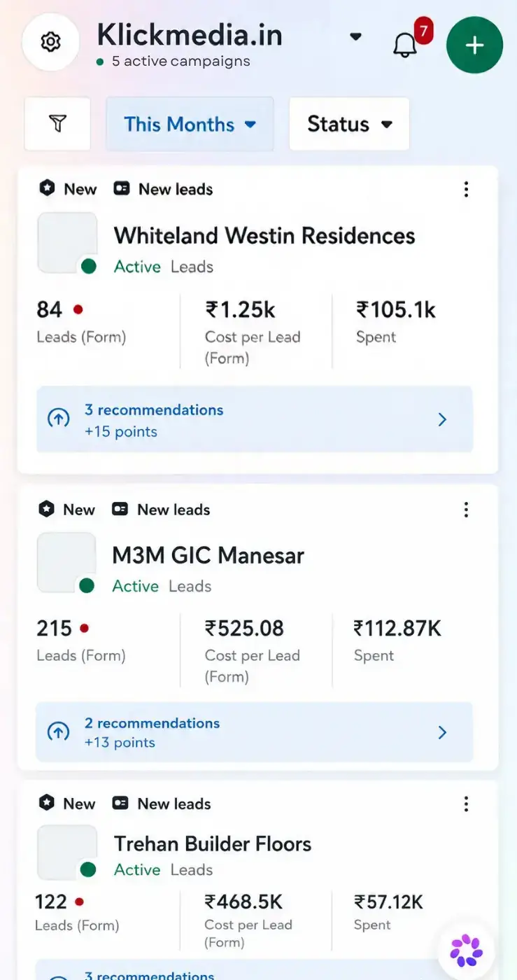
Task: Open the Status filter dropdown
Action: tap(349, 124)
